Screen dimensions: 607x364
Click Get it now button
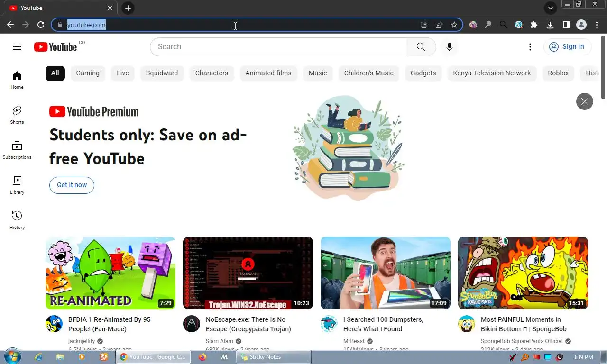pos(72,185)
